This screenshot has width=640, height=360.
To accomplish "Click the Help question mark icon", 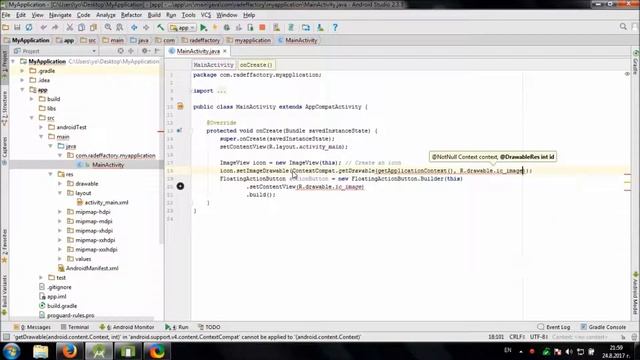I will point(335,27).
